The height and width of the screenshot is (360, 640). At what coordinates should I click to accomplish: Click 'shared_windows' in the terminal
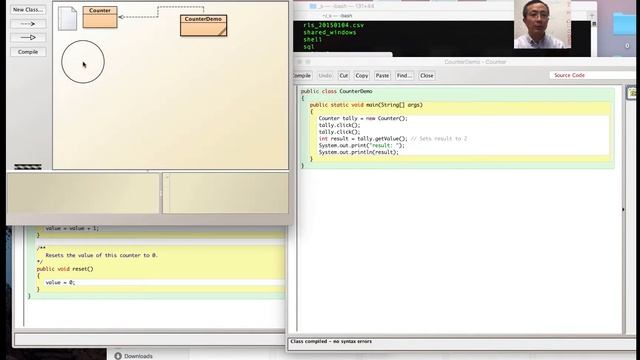pos(330,32)
